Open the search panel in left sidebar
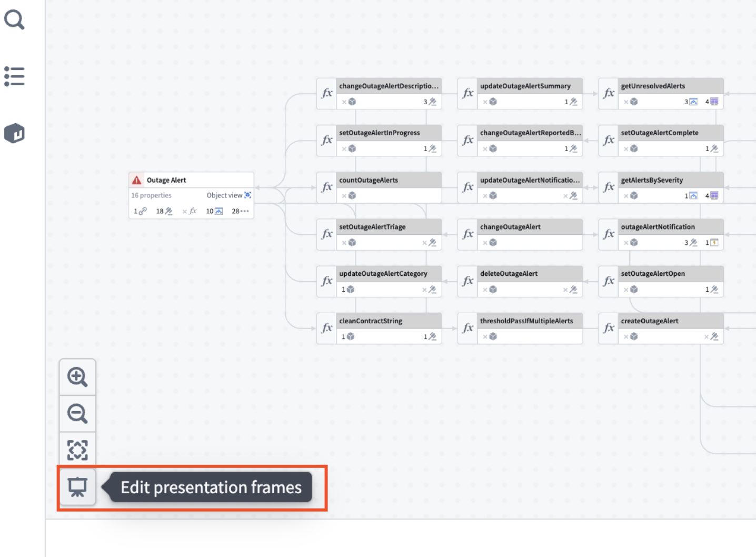Screen dimensions: 756x557 (x=14, y=19)
